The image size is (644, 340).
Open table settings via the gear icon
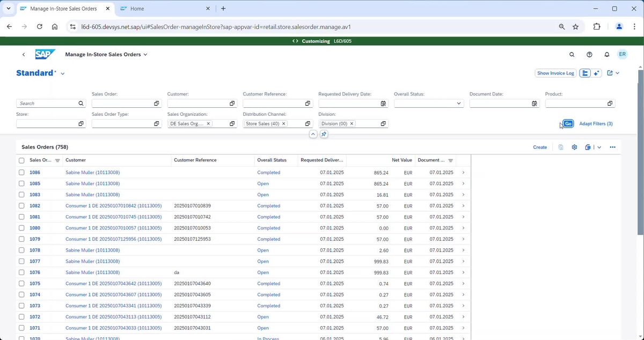(574, 146)
